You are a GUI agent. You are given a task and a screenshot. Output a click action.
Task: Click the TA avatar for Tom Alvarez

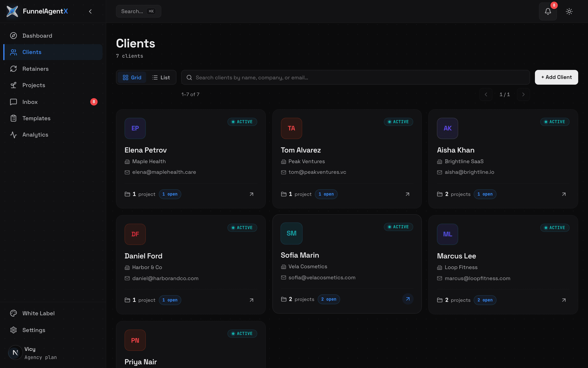[x=291, y=128]
